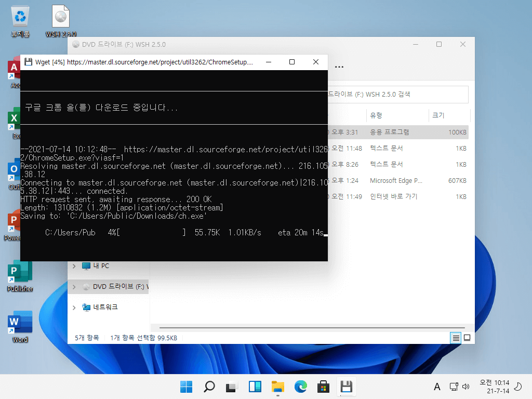Viewport: 532px width, 399px height.
Task: Select the 응용 프로그램 100KB file row
Action: (398, 132)
